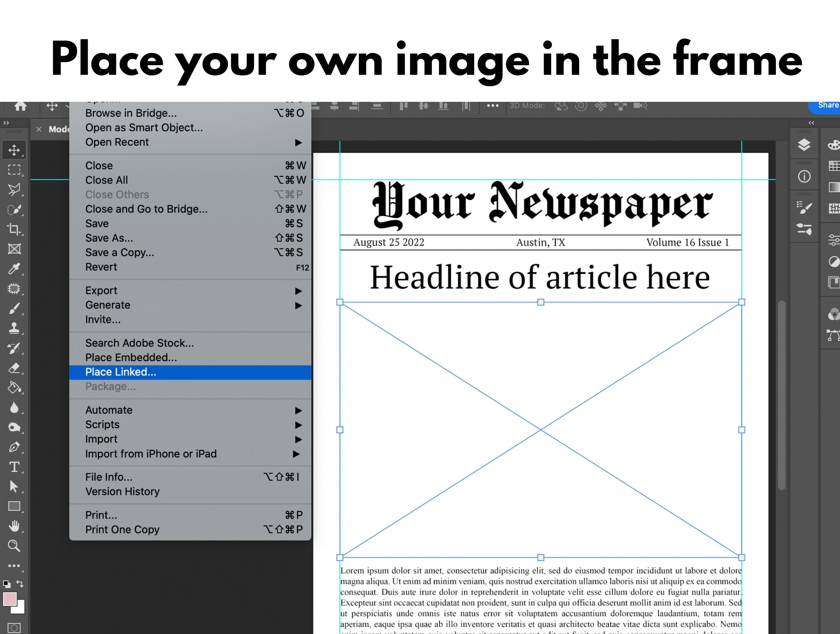The image size is (840, 634).
Task: Select the Type tool
Action: pyautogui.click(x=15, y=467)
